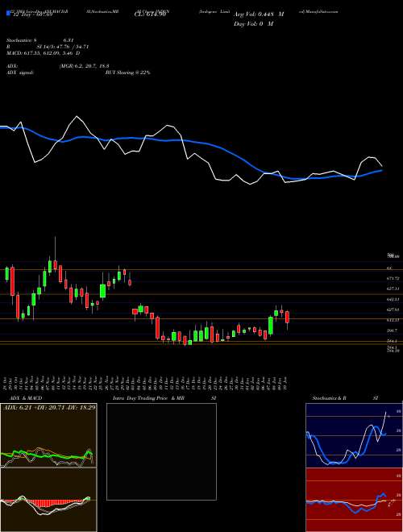Viewport: 403px width, 532px height.
Task: Click the blue 12 Day legend square
Action: click(9, 13)
